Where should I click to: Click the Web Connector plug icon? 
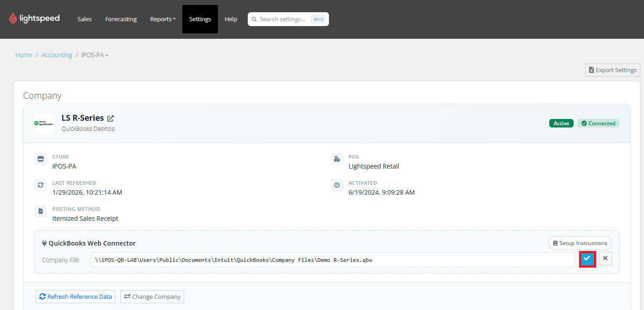(x=44, y=243)
